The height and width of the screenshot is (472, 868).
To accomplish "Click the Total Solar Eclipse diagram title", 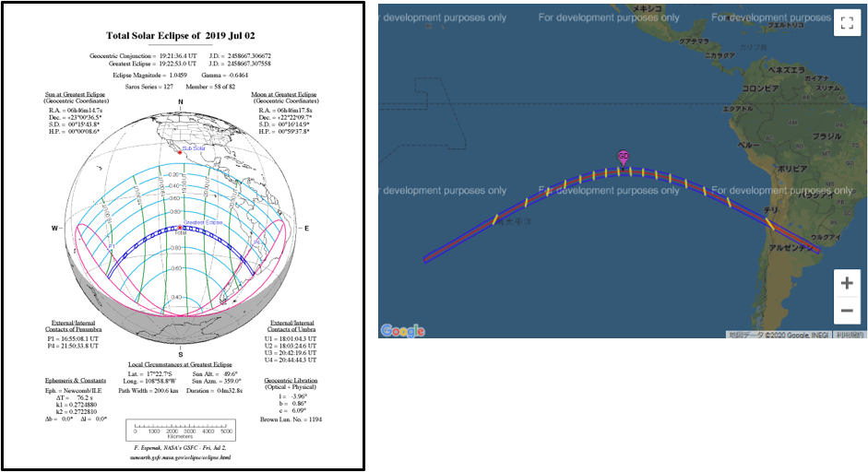I will pos(181,35).
